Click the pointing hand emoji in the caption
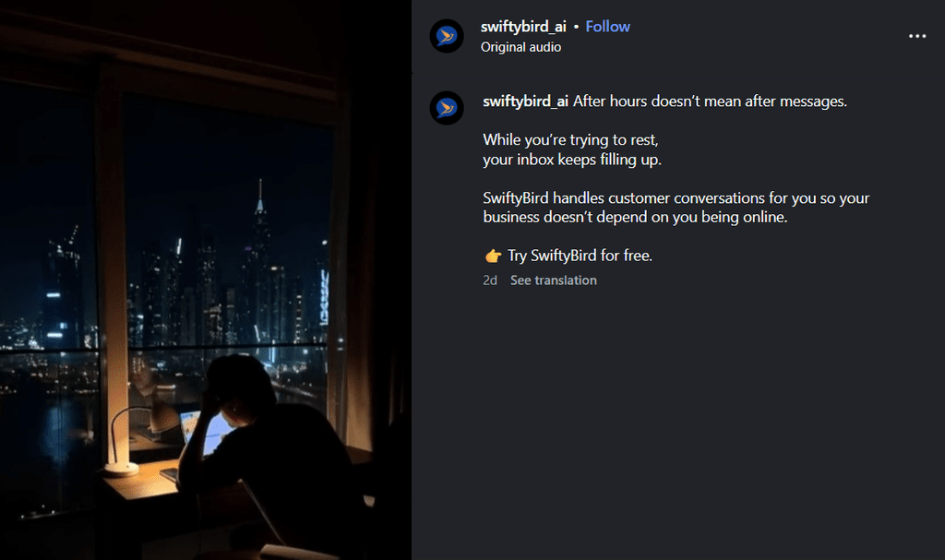Image resolution: width=945 pixels, height=560 pixels. coord(493,256)
